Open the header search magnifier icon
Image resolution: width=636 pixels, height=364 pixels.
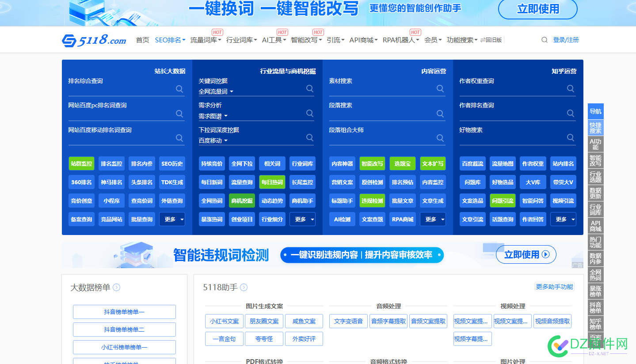pyautogui.click(x=545, y=40)
